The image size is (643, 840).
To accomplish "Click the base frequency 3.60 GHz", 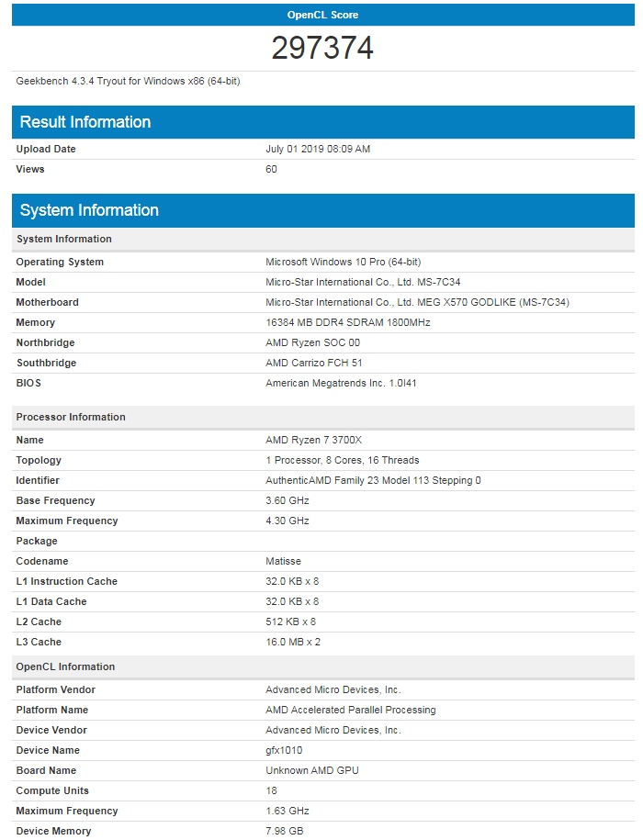I will coord(288,500).
